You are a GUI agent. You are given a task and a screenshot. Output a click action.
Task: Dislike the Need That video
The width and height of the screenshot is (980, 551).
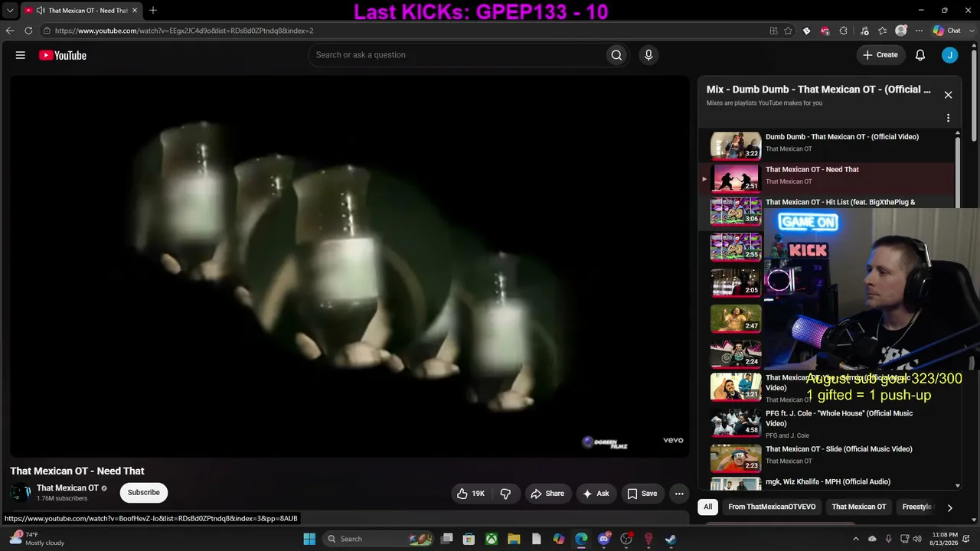[x=505, y=494]
